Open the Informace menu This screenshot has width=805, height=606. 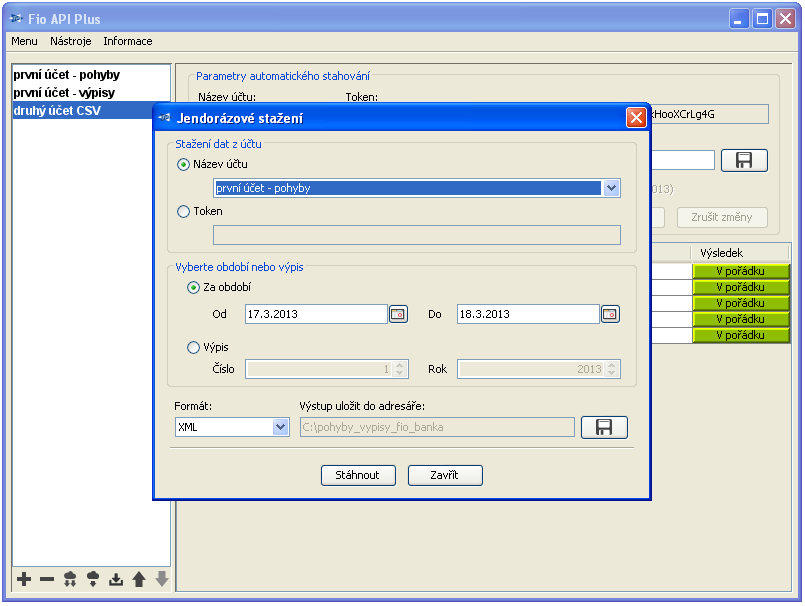[x=128, y=41]
